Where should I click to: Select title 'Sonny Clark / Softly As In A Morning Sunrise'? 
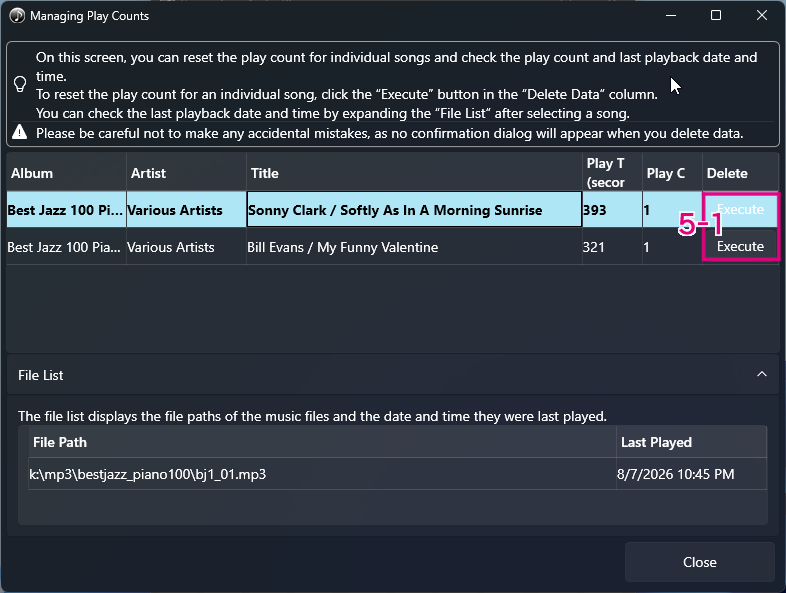(x=414, y=210)
